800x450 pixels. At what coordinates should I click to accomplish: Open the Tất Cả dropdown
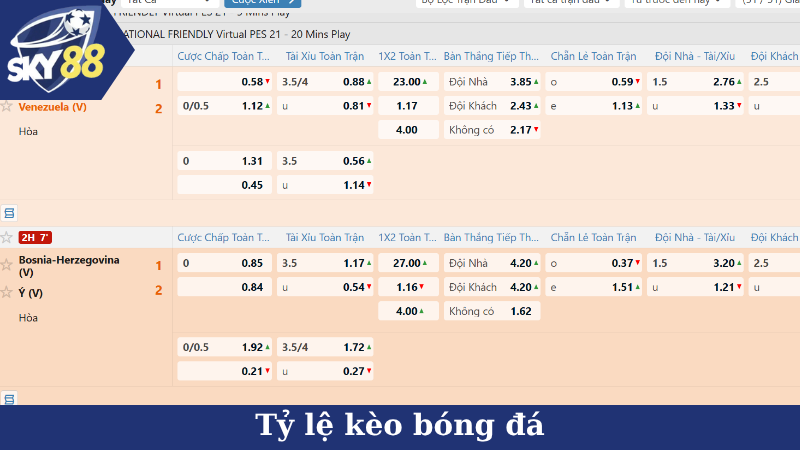(x=168, y=3)
